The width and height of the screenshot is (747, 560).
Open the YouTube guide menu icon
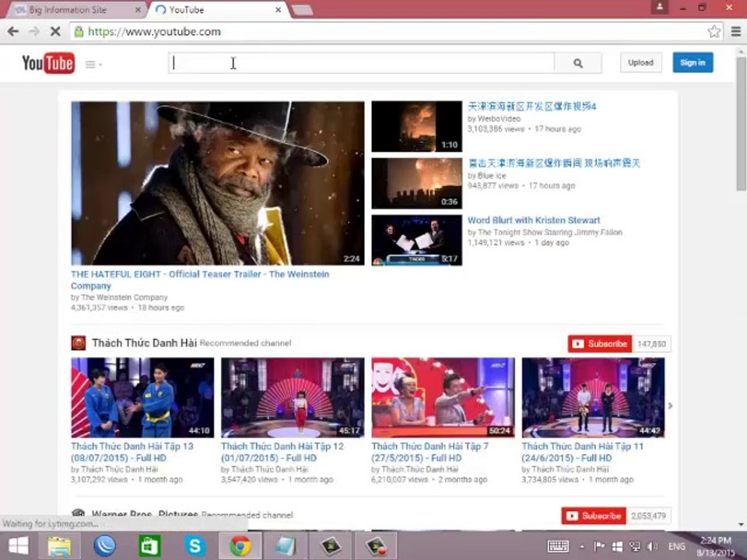(x=93, y=64)
